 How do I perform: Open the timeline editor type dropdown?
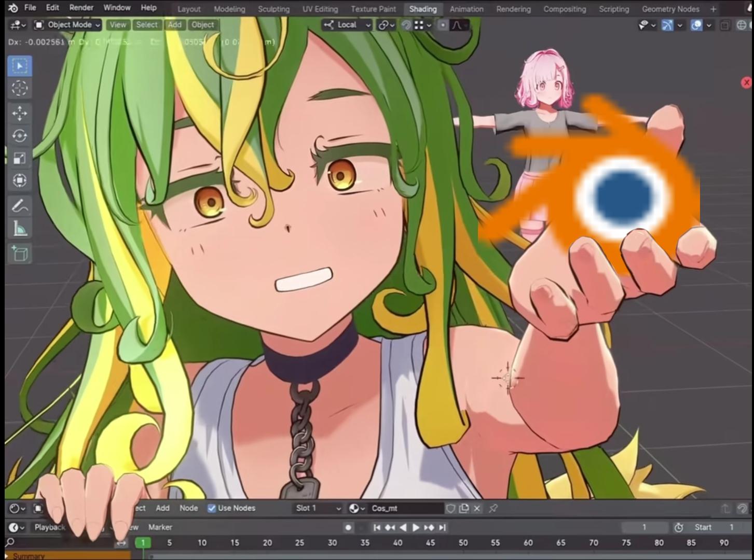(17, 527)
